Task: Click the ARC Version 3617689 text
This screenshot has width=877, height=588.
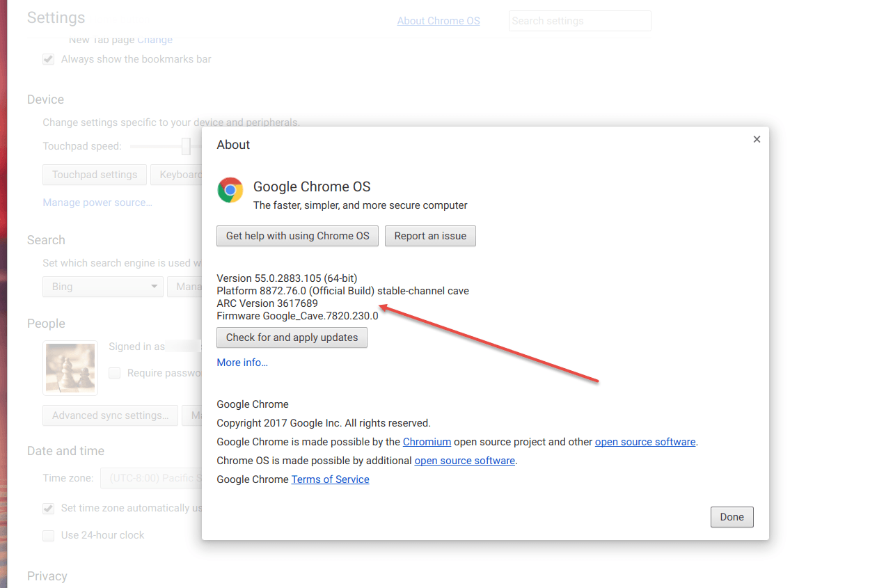Action: point(267,303)
